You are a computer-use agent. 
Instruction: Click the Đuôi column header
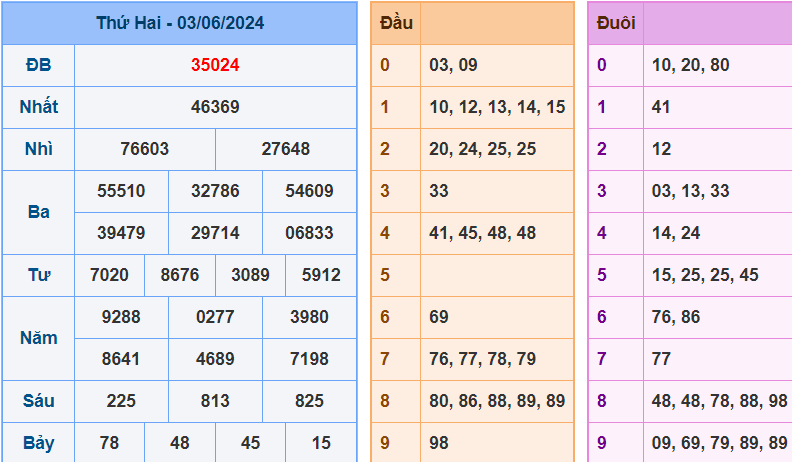616,23
